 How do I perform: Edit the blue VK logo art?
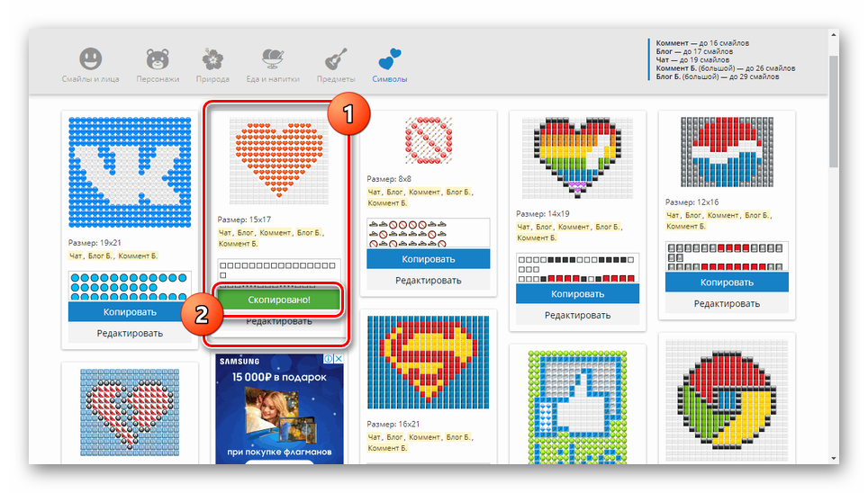pos(130,334)
